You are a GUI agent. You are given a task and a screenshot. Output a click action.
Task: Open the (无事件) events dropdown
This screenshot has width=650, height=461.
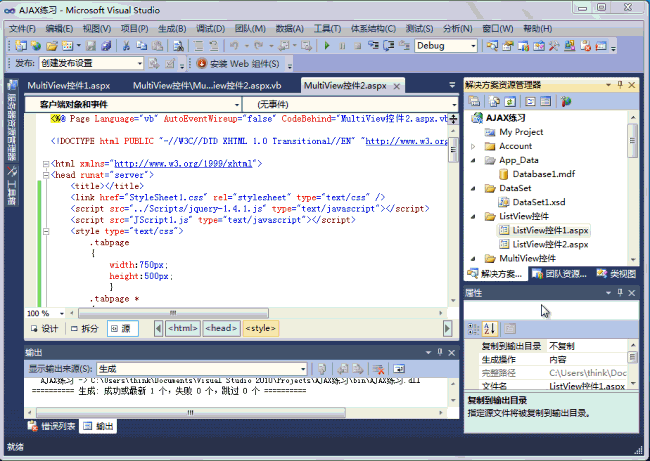454,104
